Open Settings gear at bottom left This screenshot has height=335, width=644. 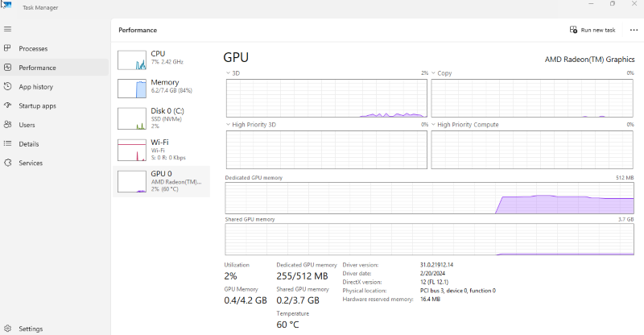(8, 329)
